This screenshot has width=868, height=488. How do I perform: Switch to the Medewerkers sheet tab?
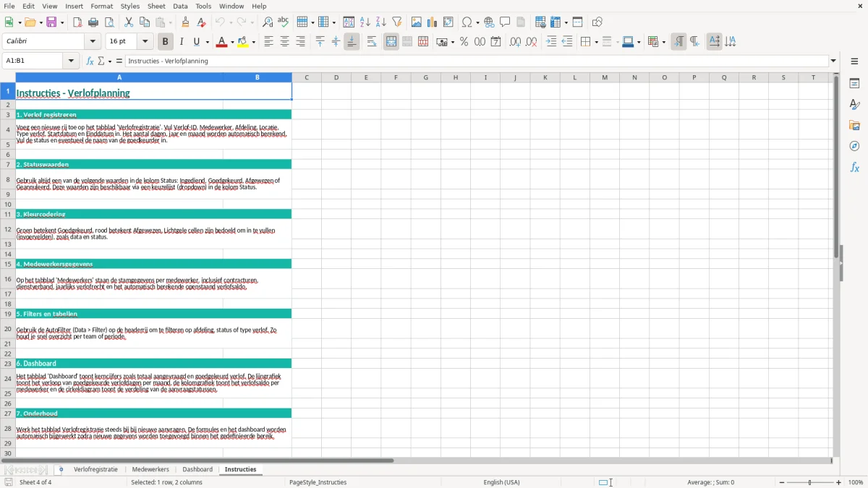(150, 469)
